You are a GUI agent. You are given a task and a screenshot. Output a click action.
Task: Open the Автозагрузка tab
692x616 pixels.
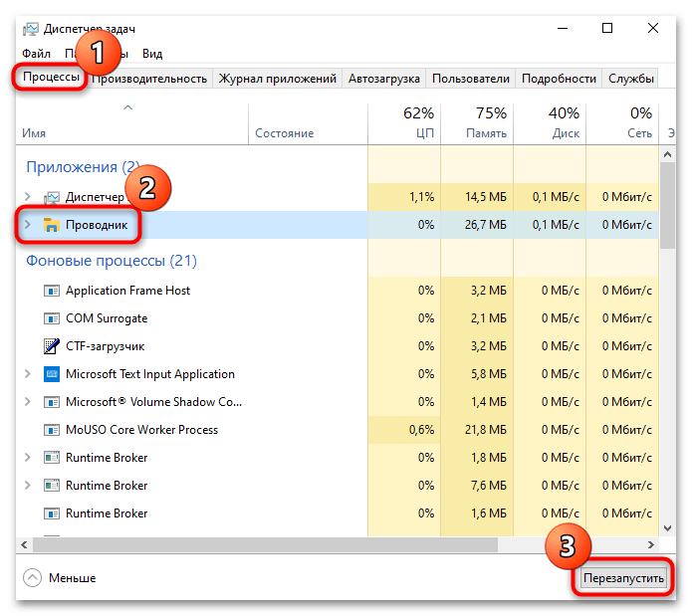[384, 79]
